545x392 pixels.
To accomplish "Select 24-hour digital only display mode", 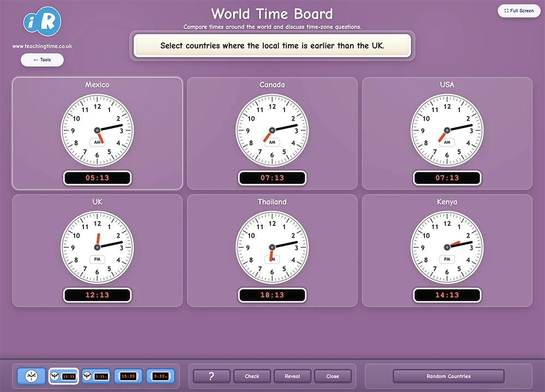I will tap(128, 376).
